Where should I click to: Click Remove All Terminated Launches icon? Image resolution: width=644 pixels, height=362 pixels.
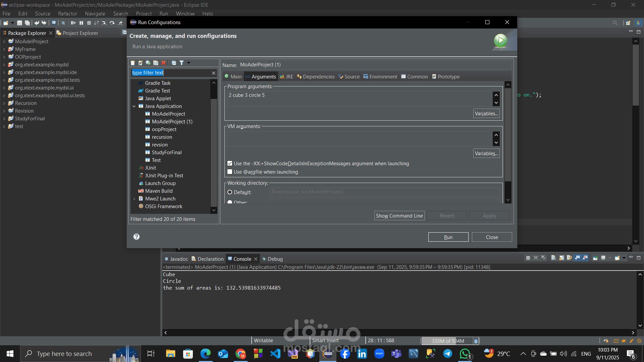544,258
